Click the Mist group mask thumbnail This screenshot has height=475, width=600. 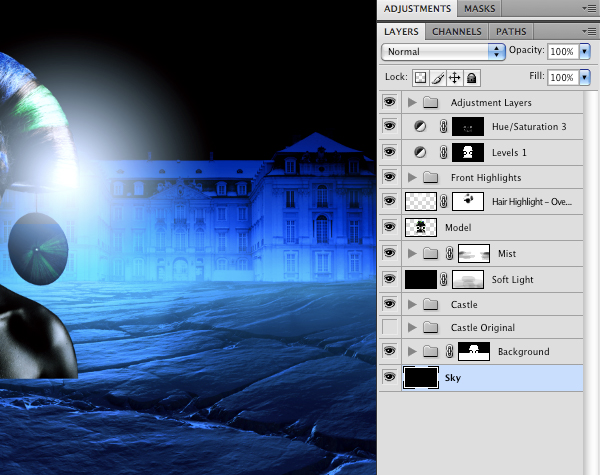(474, 253)
